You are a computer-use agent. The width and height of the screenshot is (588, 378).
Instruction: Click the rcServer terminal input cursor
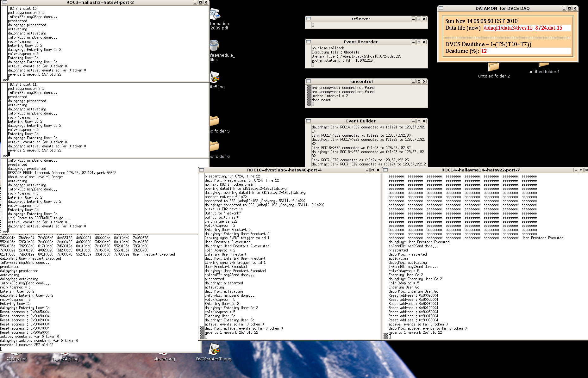point(313,25)
